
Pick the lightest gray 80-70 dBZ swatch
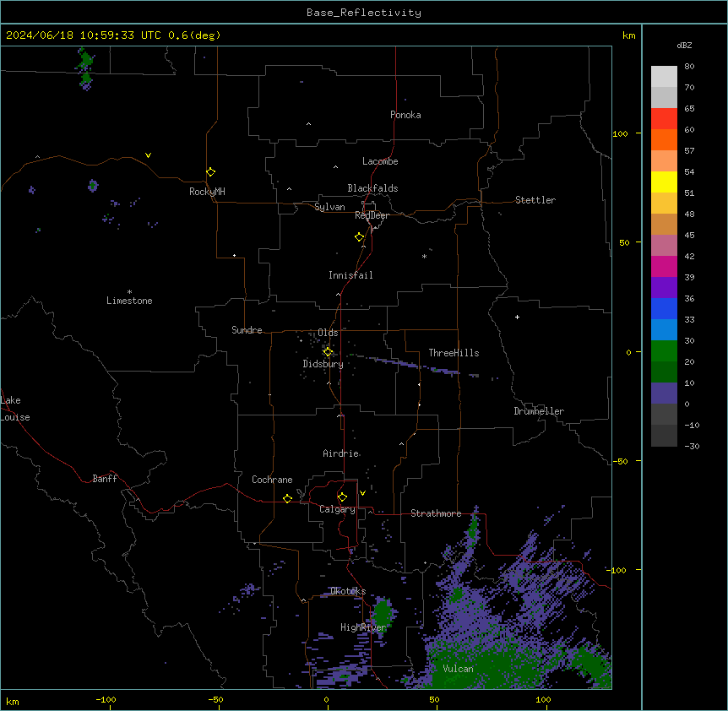(664, 77)
